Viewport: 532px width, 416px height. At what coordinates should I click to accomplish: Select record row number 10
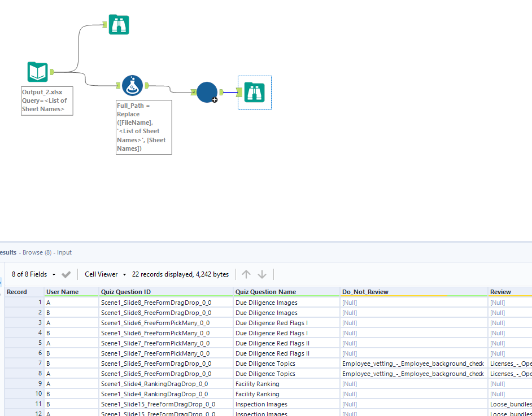pyautogui.click(x=24, y=394)
